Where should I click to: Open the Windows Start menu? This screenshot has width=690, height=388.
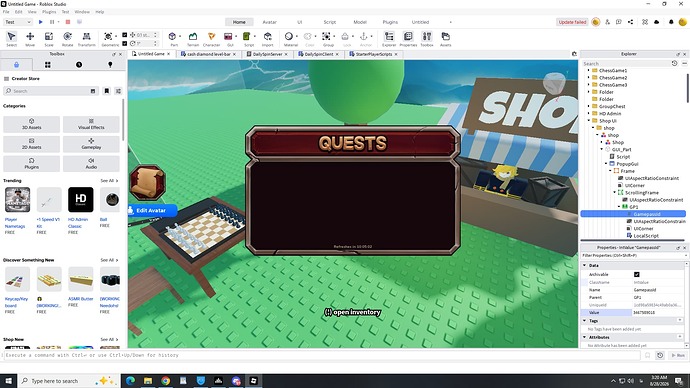click(x=8, y=381)
